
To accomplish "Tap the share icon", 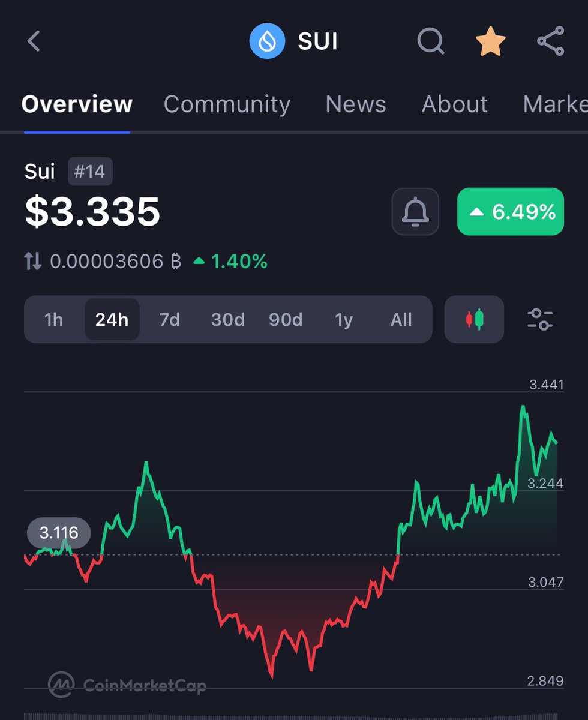I will (550, 41).
